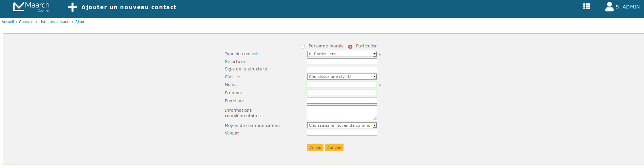This screenshot has width=644, height=168.
Task: Open the Moyen de communication dropdown
Action: coord(342,125)
